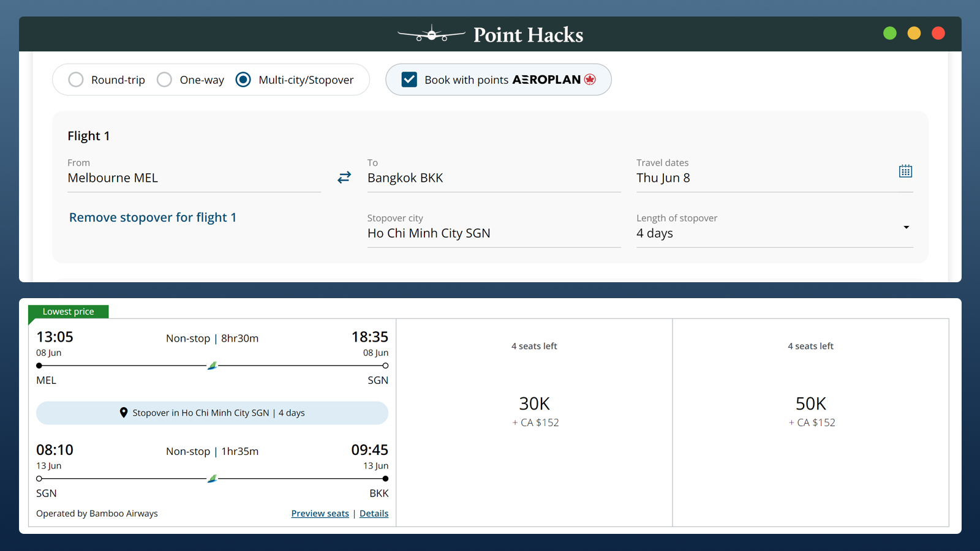Select the Round-trip radio button

click(x=76, y=80)
